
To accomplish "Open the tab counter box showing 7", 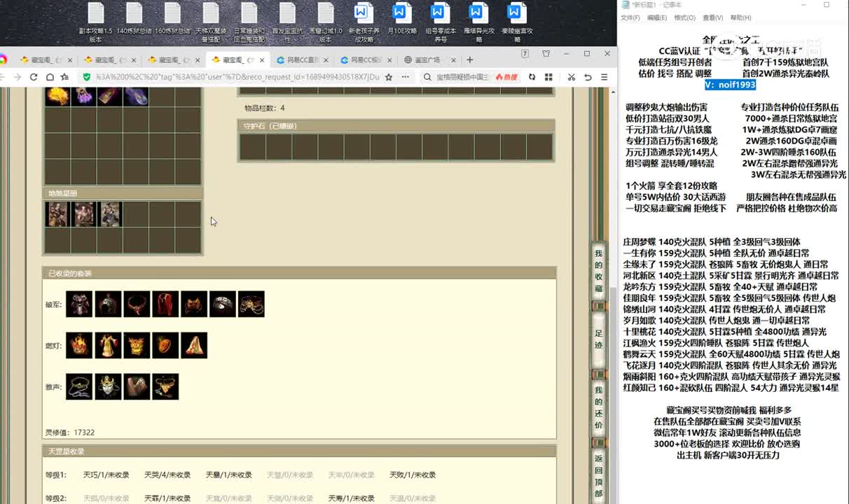I will click(x=525, y=54).
